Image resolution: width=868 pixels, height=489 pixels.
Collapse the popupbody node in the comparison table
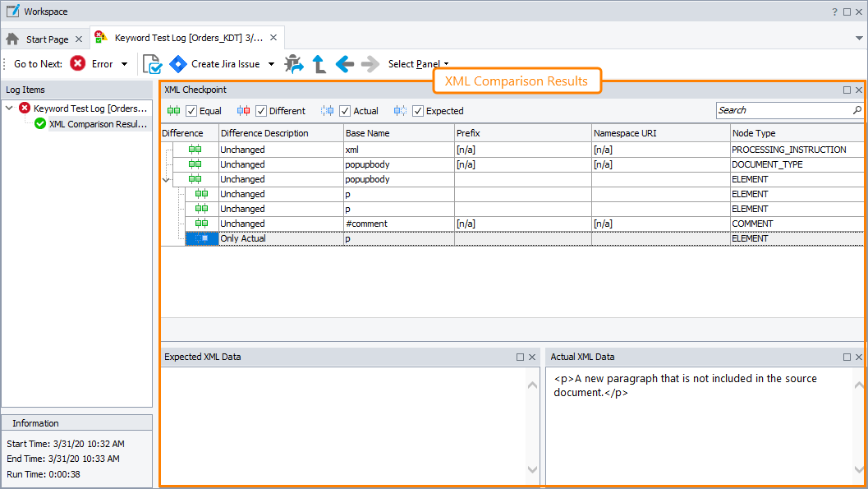pos(166,178)
